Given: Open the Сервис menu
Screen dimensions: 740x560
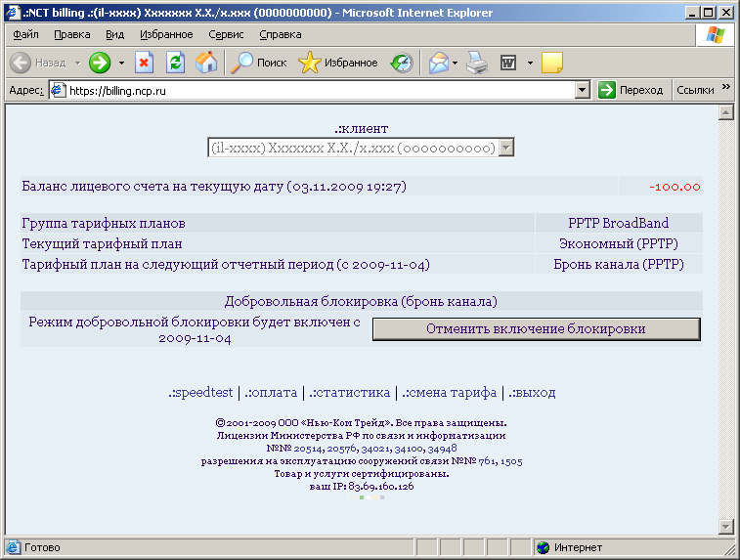Looking at the screenshot, I should (226, 34).
